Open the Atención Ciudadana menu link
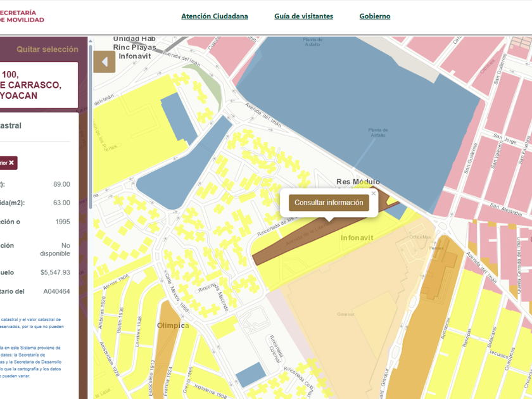532x399 pixels. point(215,16)
